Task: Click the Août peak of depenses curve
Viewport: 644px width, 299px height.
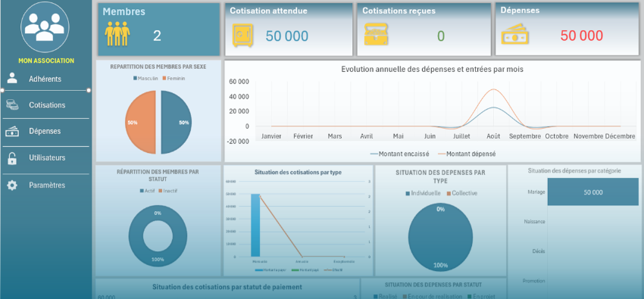Action: [x=493, y=89]
